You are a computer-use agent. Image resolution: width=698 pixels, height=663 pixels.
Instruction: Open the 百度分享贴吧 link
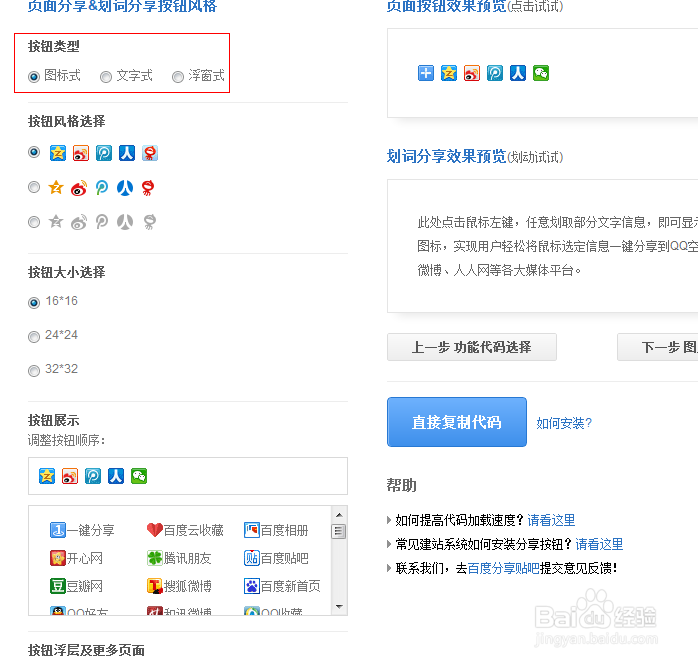[x=503, y=568]
